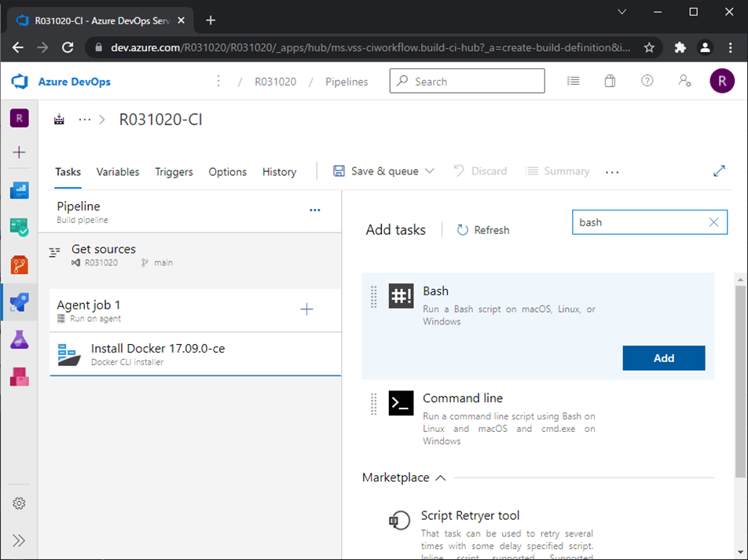The width and height of the screenshot is (748, 560).
Task: Select the Agent job 1 row
Action: pos(195,310)
